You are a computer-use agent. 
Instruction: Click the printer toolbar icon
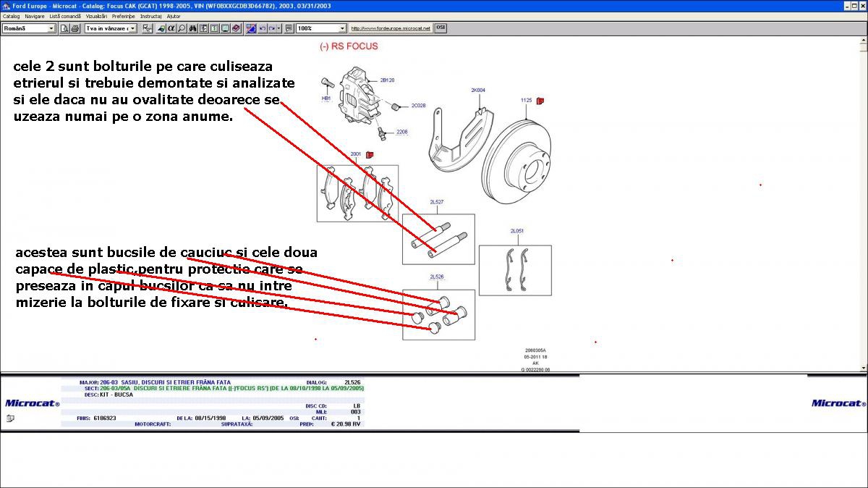75,28
